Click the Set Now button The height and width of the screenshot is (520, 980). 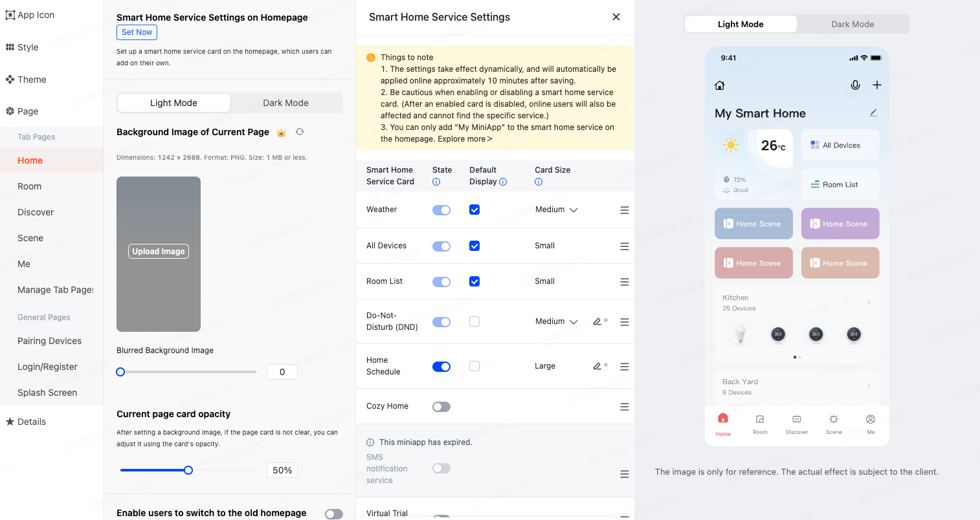[x=137, y=32]
